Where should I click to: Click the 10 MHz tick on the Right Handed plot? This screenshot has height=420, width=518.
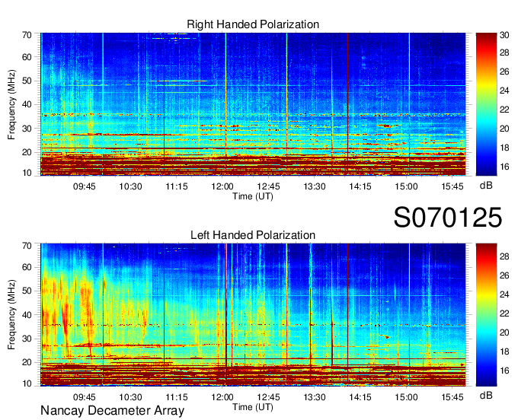point(27,173)
